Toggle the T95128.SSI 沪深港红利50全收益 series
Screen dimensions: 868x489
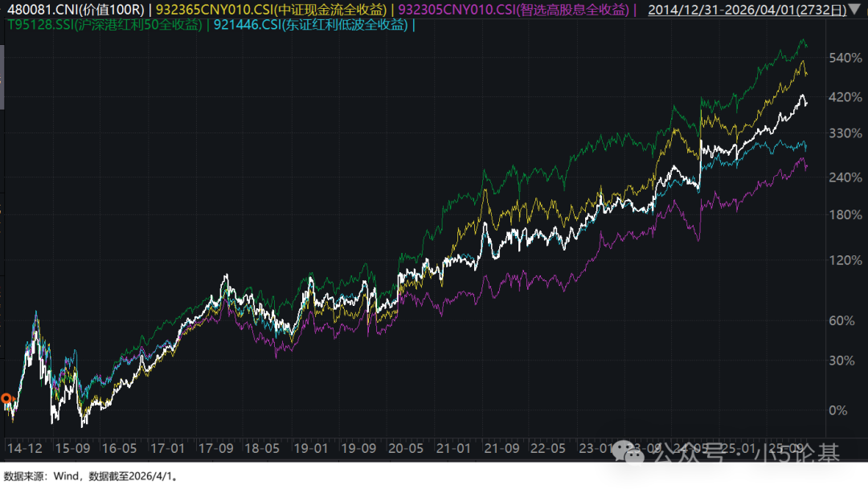(103, 25)
